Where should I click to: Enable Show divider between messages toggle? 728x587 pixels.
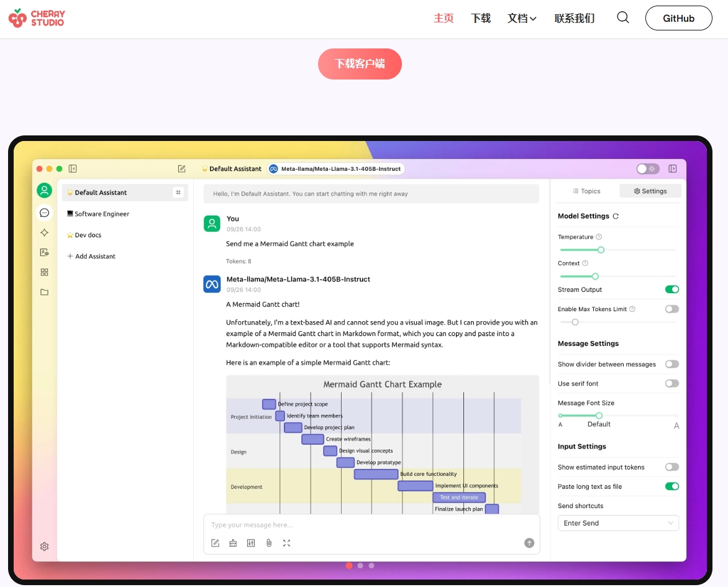(671, 364)
